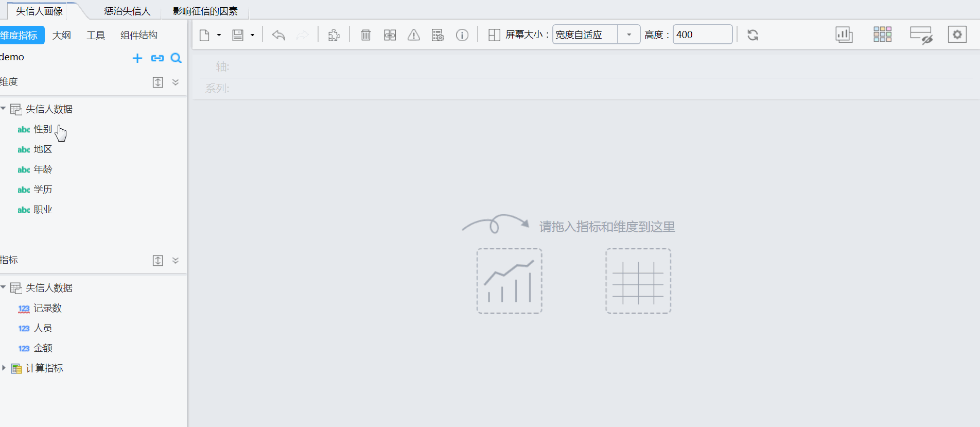Switch to the 大纲 panel tab

tap(61, 35)
